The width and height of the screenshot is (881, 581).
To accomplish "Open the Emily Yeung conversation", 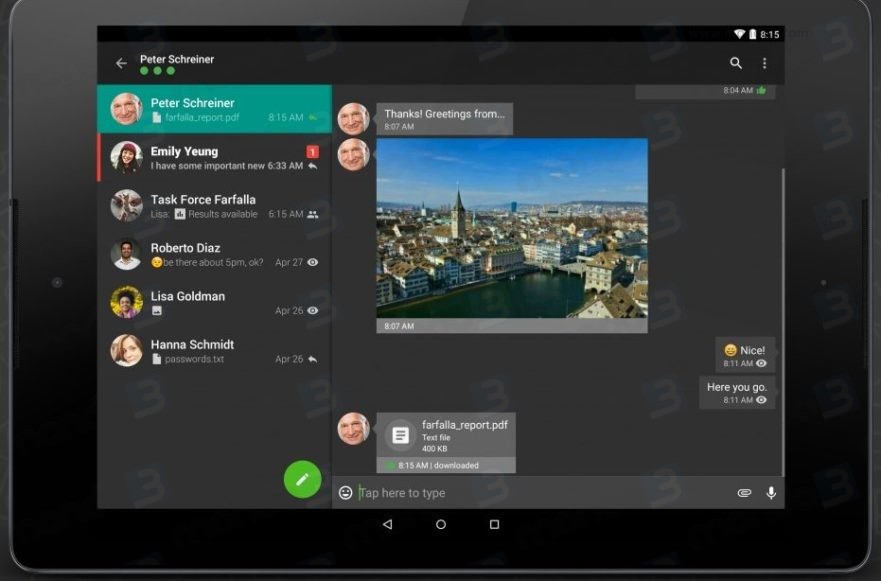I will 215,157.
